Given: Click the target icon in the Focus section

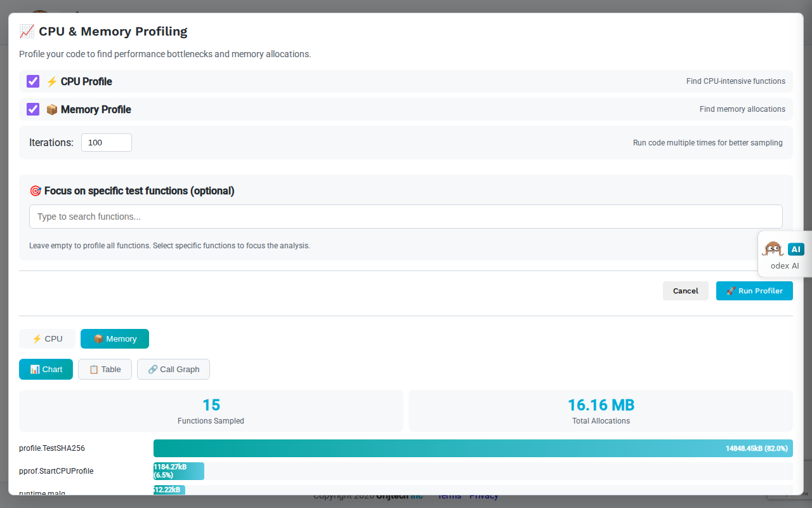Looking at the screenshot, I should tap(36, 190).
